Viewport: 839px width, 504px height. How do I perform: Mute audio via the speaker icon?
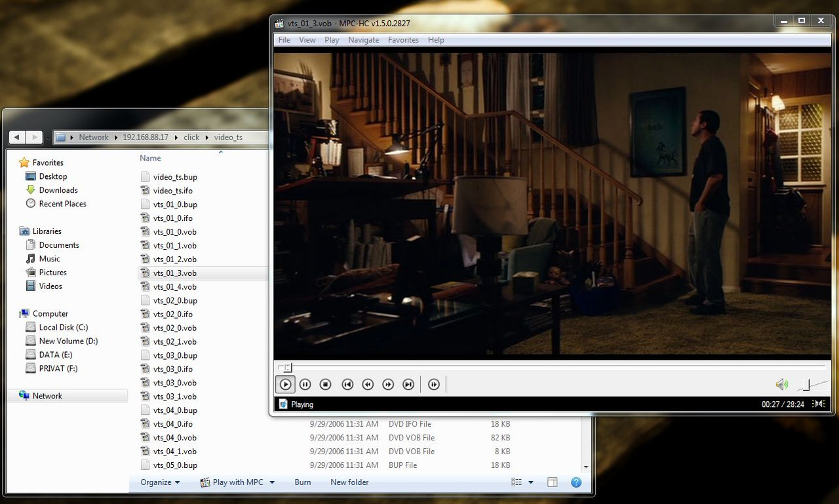point(781,385)
